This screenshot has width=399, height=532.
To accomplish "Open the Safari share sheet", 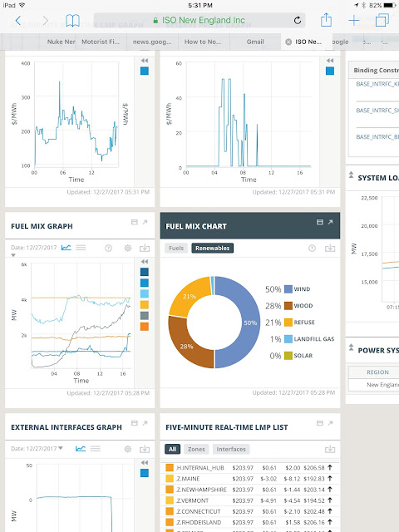I will tap(326, 20).
